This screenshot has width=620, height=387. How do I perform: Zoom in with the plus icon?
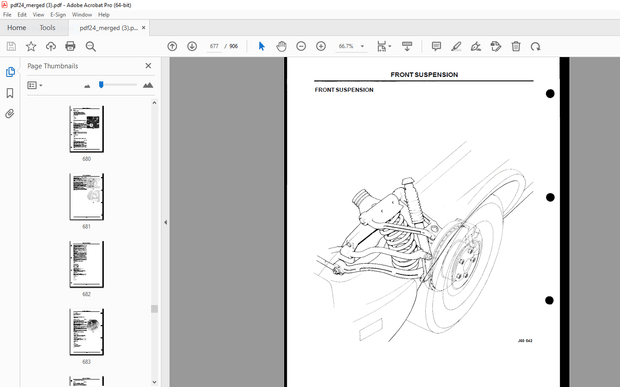(321, 46)
